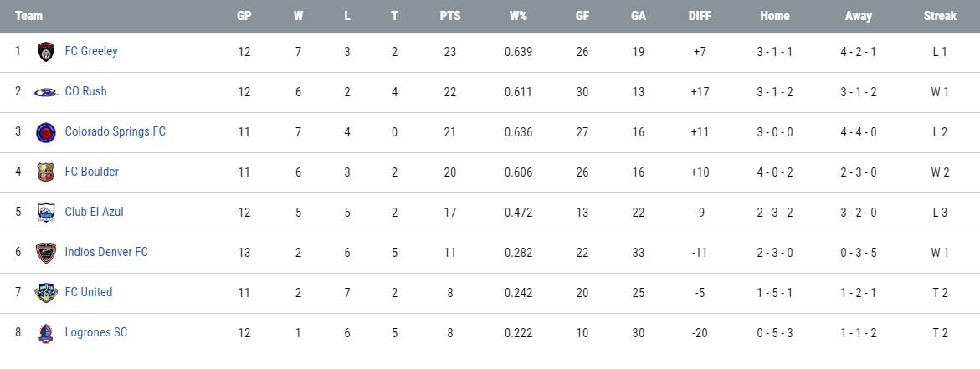Go to the FC Boulder team page

tap(92, 171)
